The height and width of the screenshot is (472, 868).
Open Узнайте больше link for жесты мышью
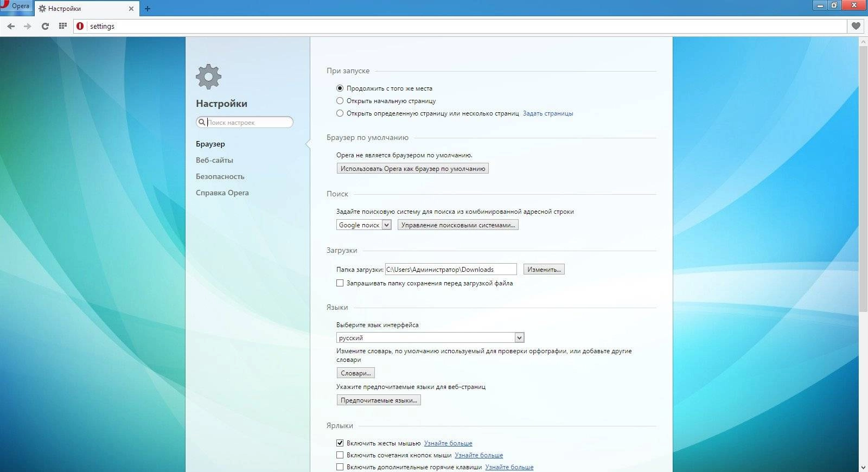(x=448, y=443)
